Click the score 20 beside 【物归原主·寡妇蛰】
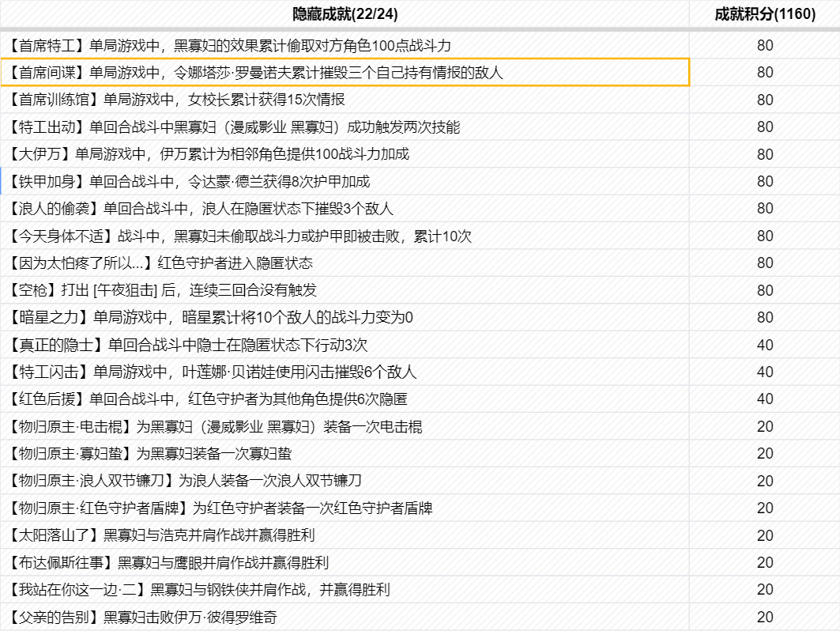 764,454
